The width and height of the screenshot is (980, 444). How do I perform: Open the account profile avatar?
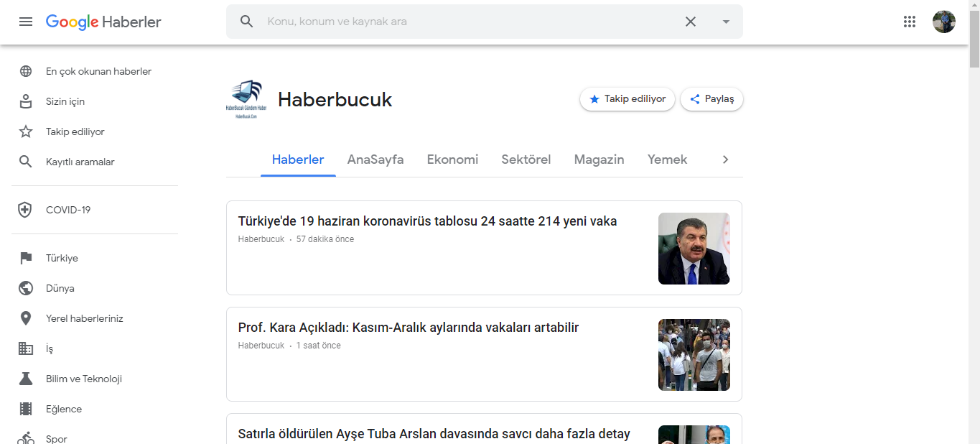point(944,22)
